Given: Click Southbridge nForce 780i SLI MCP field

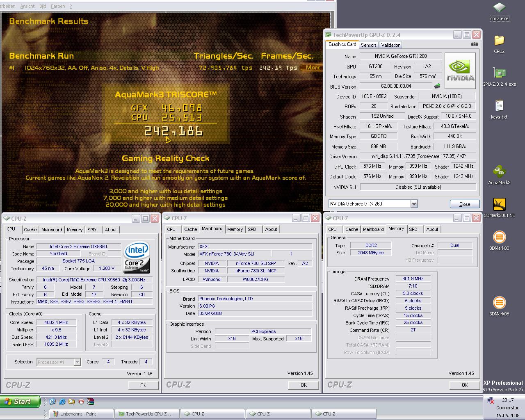Looking at the screenshot, I should (256, 271).
